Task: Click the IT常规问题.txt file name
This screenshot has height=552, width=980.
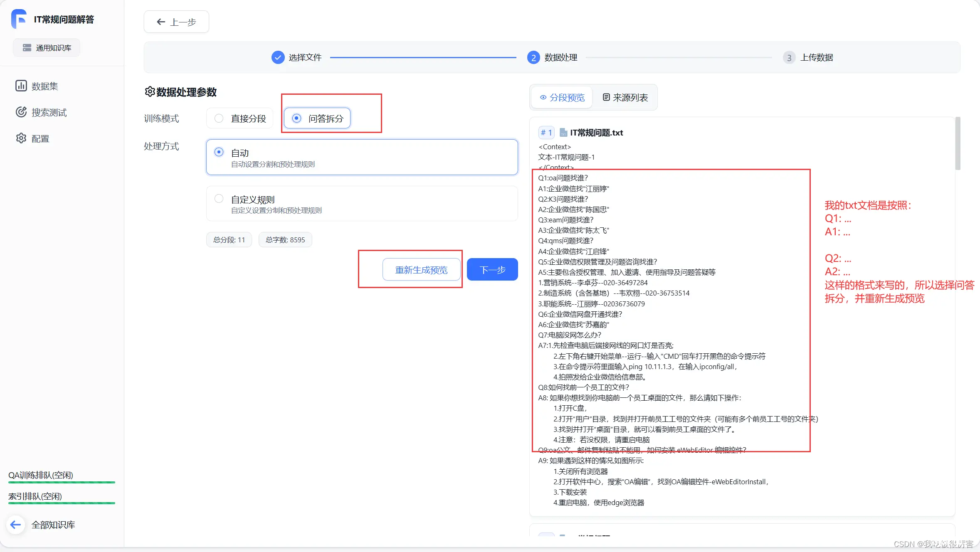Action: tap(596, 133)
